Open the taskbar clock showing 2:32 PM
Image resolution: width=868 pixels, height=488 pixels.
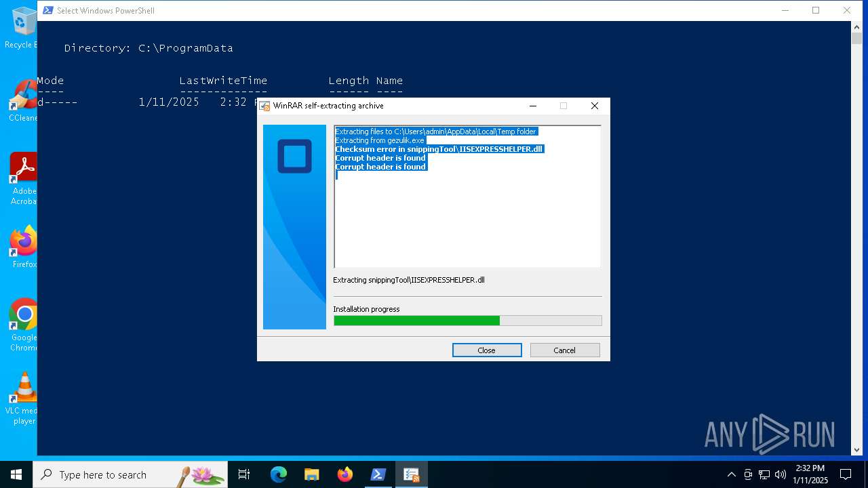click(x=810, y=474)
